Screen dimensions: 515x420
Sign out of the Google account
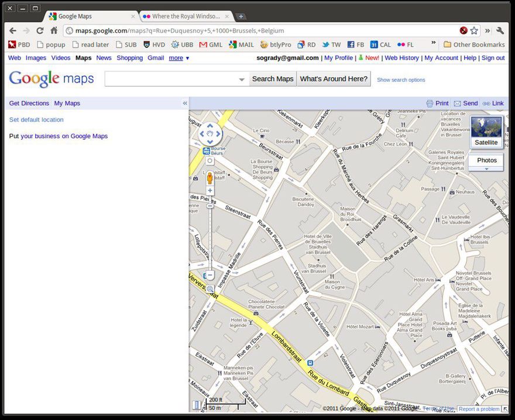[x=493, y=58]
